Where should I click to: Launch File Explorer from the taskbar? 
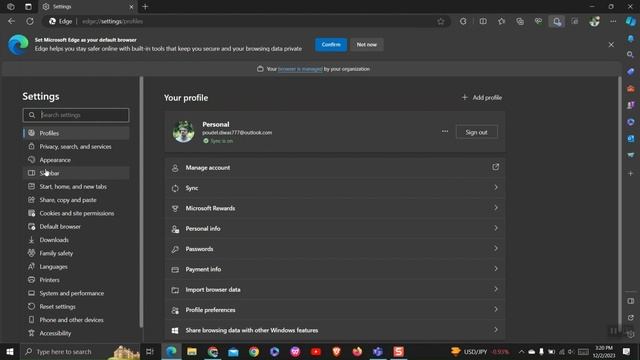[192, 351]
